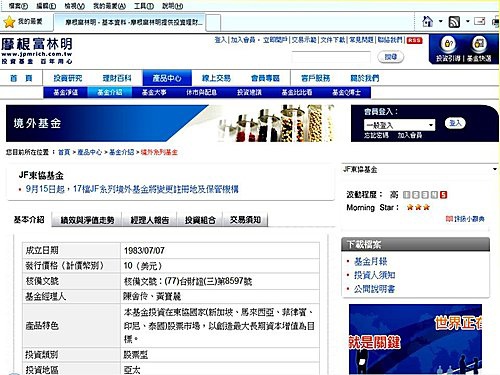Expand the JF東協基金 fund selector dropdown
The image size is (500, 375).
pos(495,169)
